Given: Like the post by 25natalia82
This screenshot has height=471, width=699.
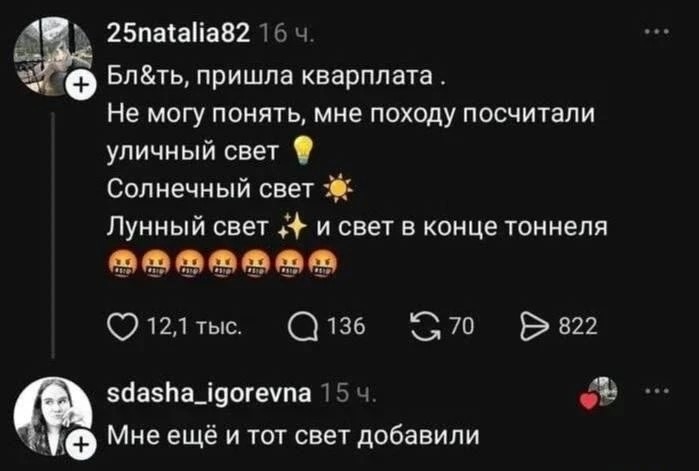Looking at the screenshot, I should [122, 328].
